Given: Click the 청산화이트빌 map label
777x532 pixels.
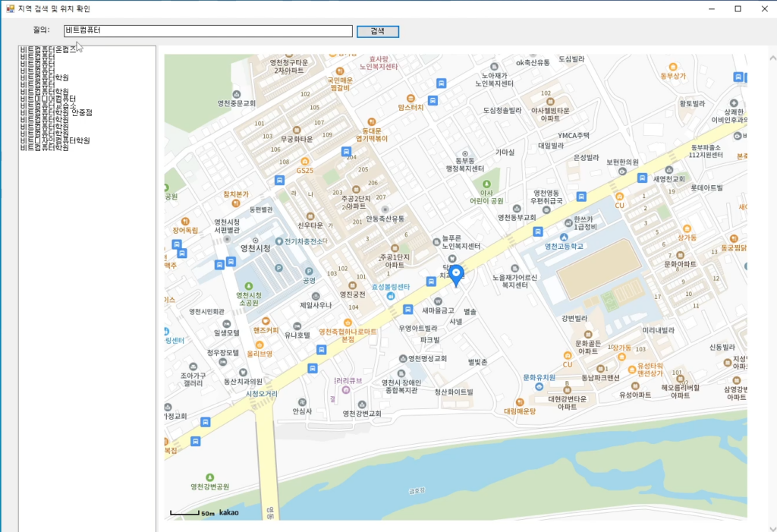Looking at the screenshot, I should pos(454,392).
